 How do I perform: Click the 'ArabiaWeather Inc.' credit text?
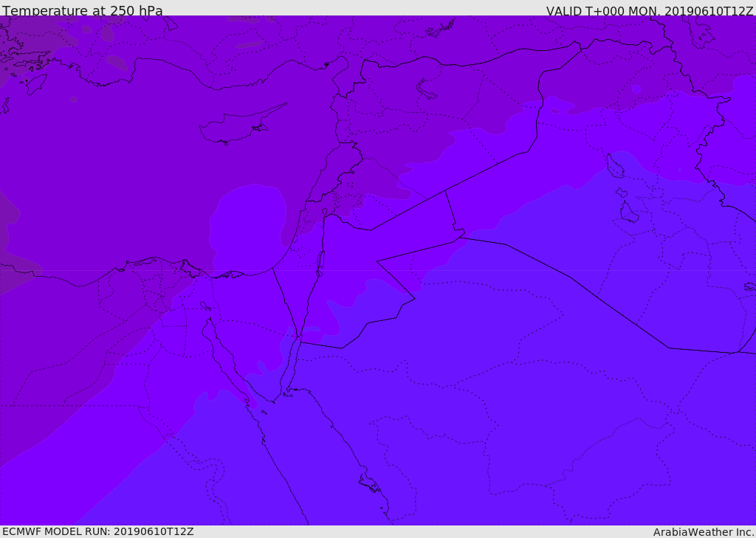tap(704, 532)
